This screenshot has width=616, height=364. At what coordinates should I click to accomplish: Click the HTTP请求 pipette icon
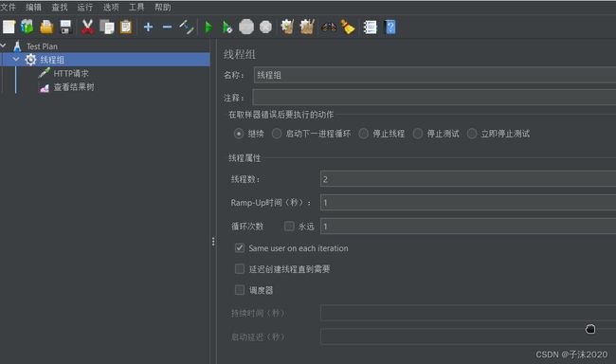[x=44, y=73]
